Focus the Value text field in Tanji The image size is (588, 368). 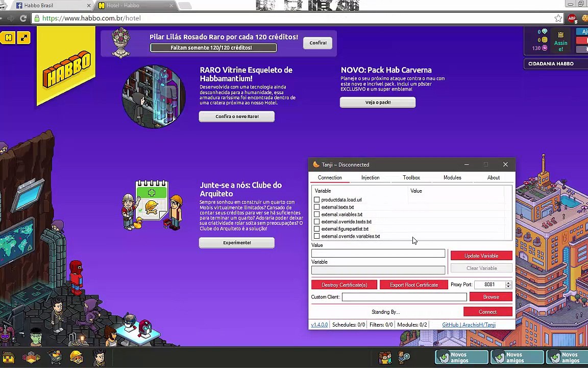[378, 254]
